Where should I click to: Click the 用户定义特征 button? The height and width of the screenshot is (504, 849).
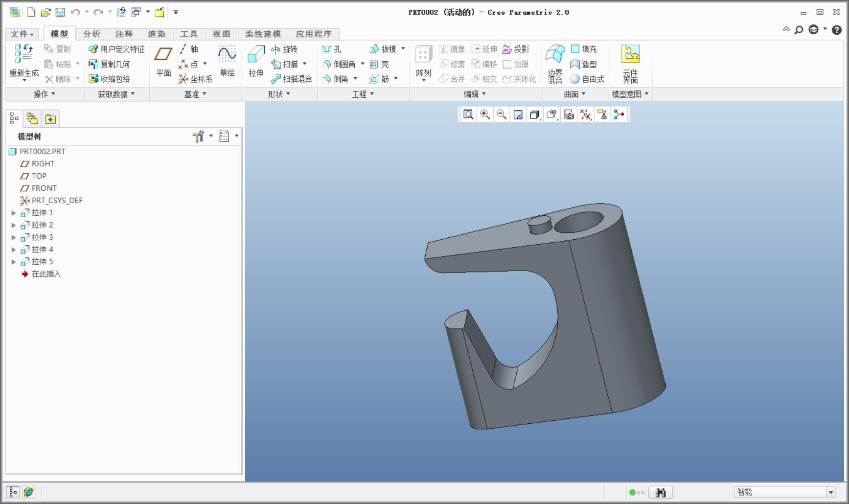(x=116, y=49)
